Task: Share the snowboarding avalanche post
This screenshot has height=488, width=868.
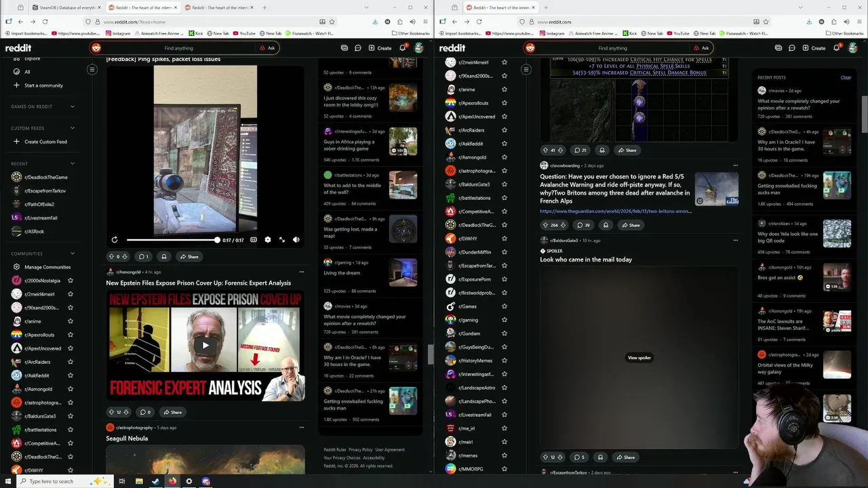Action: pyautogui.click(x=630, y=225)
